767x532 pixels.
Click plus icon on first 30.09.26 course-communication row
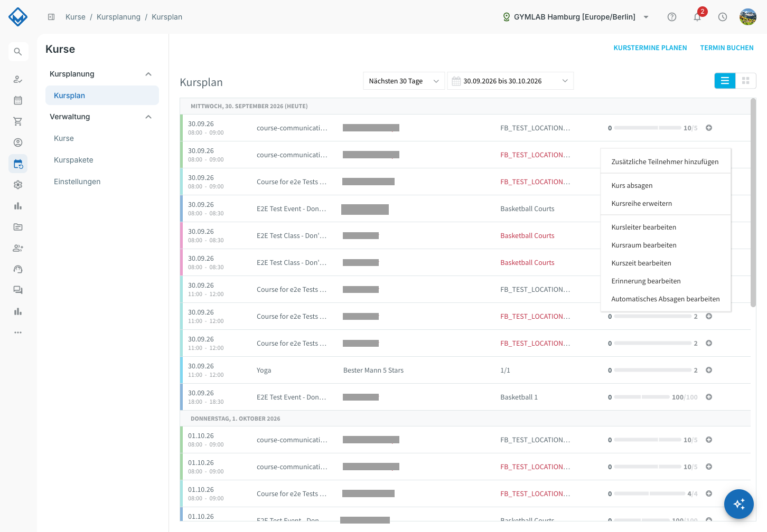[x=709, y=128]
